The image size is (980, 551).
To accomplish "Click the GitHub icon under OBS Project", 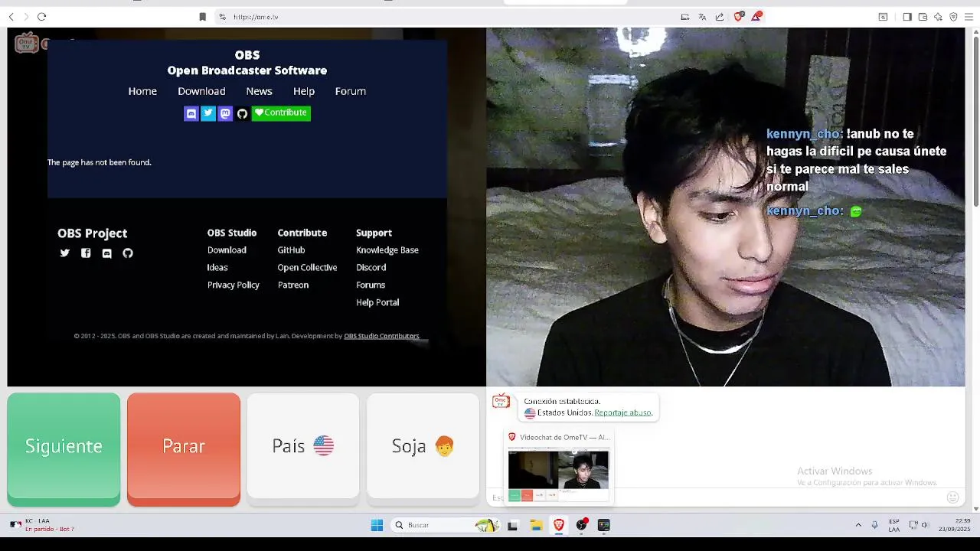I will (x=128, y=253).
